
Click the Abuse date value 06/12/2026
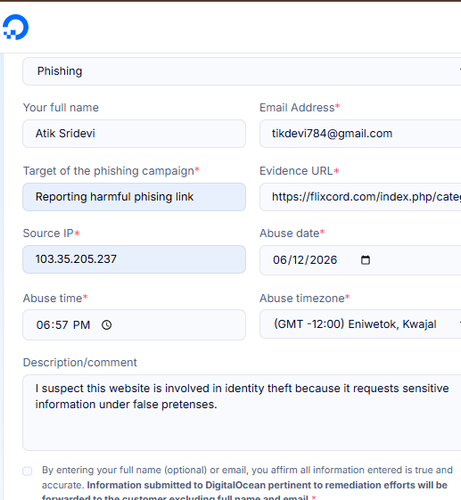[305, 260]
